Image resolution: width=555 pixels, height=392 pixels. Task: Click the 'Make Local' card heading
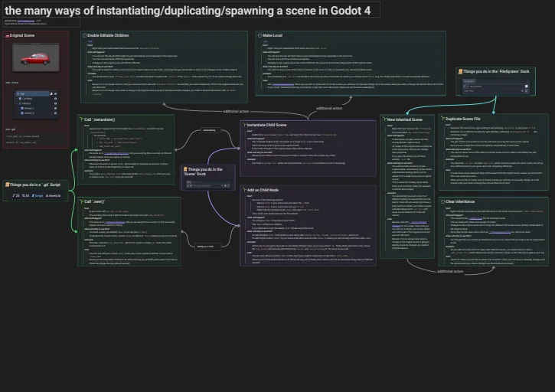pos(273,35)
